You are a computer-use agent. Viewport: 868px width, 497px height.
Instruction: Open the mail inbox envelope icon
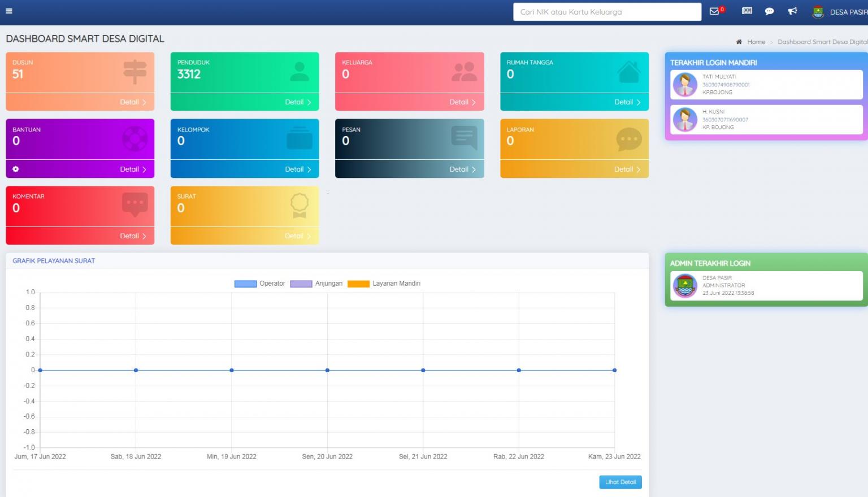tap(714, 11)
